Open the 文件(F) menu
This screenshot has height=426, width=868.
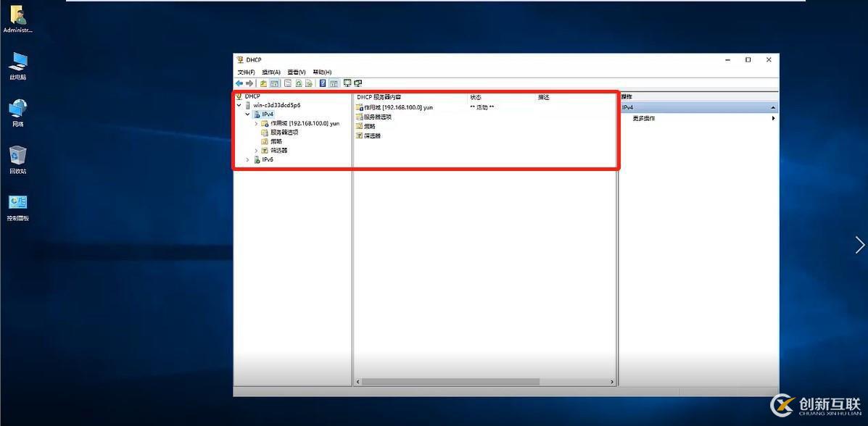coord(247,72)
